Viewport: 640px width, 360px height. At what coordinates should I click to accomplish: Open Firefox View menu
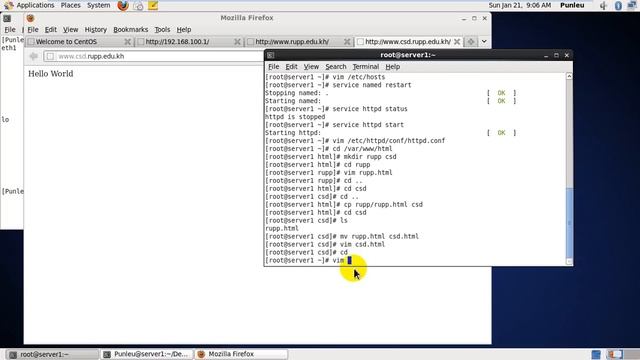[x=70, y=29]
